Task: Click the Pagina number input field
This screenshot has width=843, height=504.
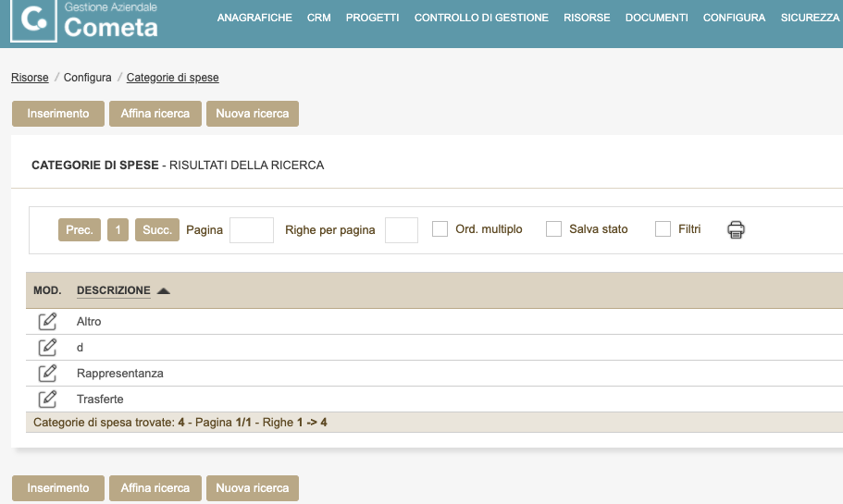Action: [251, 230]
